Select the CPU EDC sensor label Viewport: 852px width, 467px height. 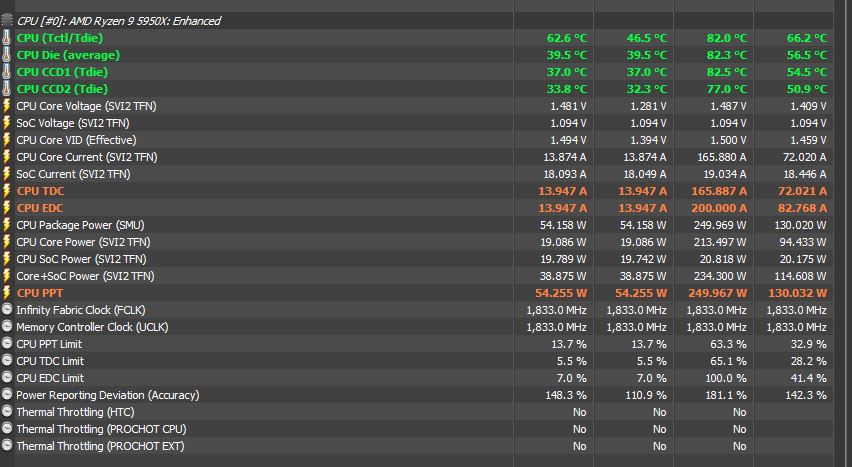coord(42,208)
